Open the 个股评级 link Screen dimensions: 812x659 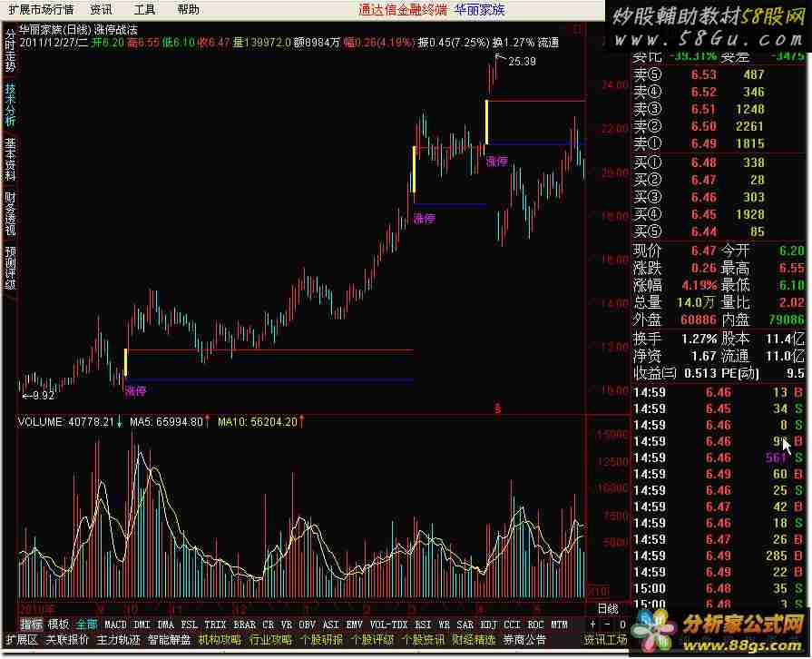(372, 640)
